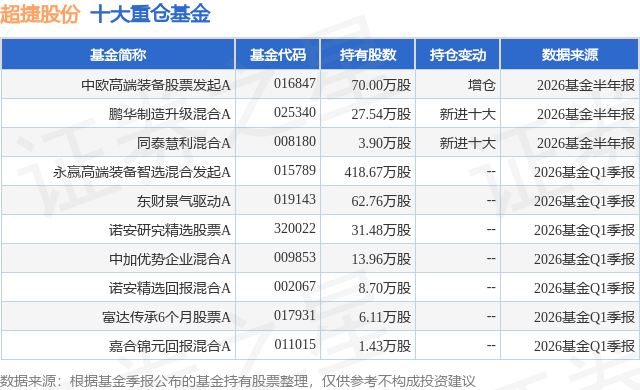Click the 持仓变动 column header

(458, 55)
